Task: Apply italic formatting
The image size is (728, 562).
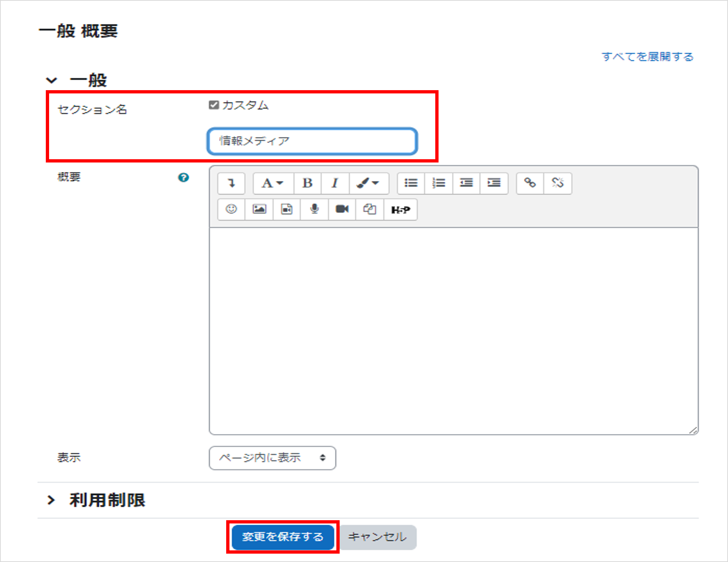Action: pyautogui.click(x=335, y=183)
